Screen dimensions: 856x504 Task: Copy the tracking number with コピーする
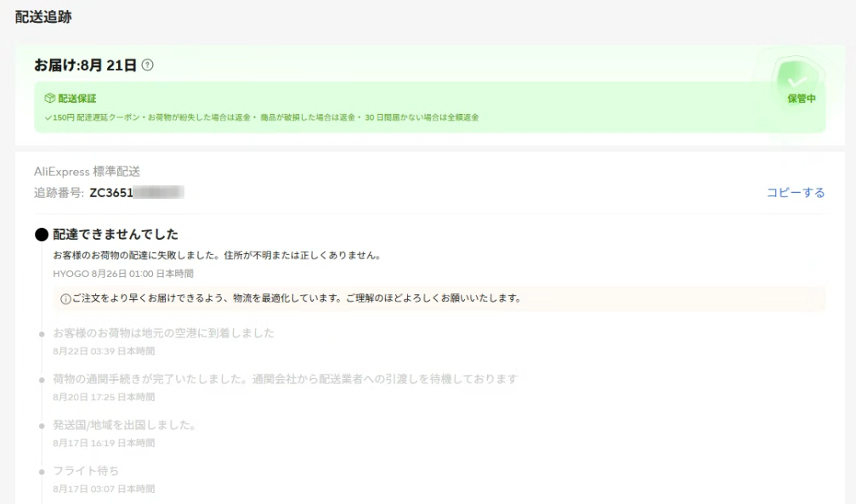click(x=795, y=193)
